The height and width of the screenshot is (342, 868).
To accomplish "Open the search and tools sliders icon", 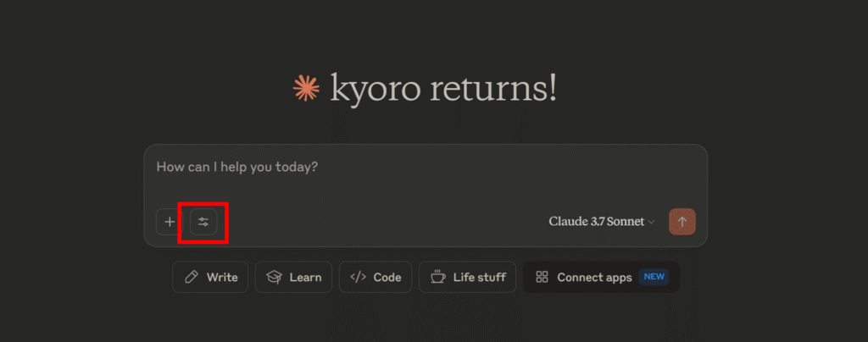I will click(x=203, y=222).
